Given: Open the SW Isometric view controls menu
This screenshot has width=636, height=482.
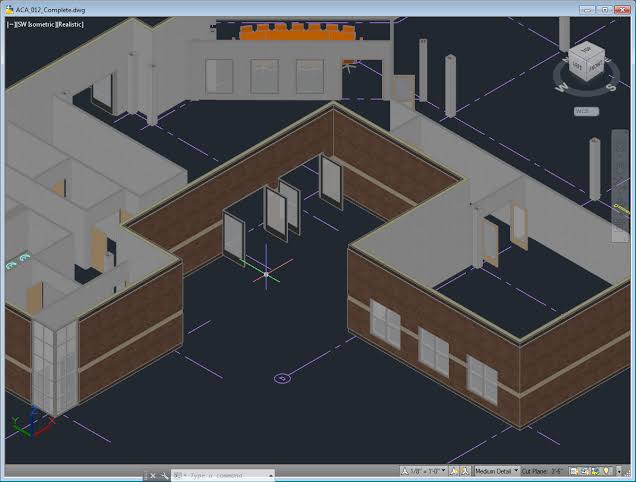Looking at the screenshot, I should point(37,24).
